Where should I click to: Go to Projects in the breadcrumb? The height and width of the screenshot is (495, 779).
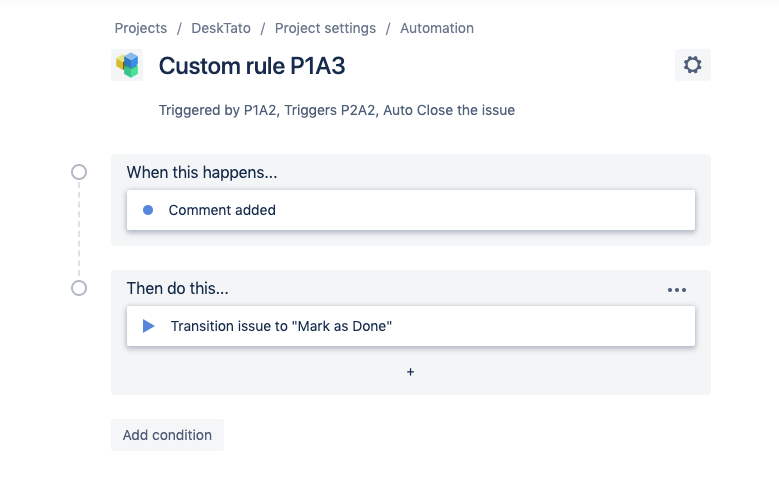[141, 28]
